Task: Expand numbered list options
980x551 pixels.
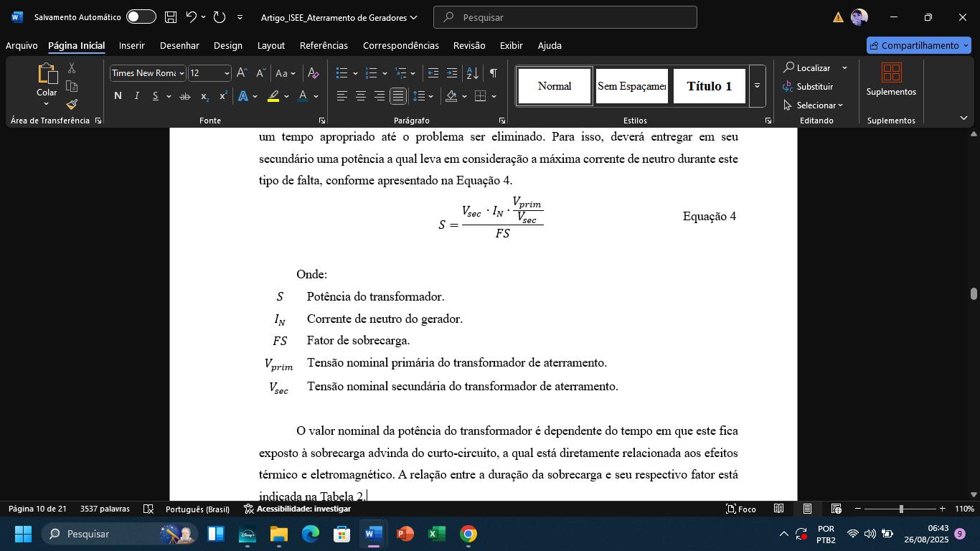Action: (385, 73)
